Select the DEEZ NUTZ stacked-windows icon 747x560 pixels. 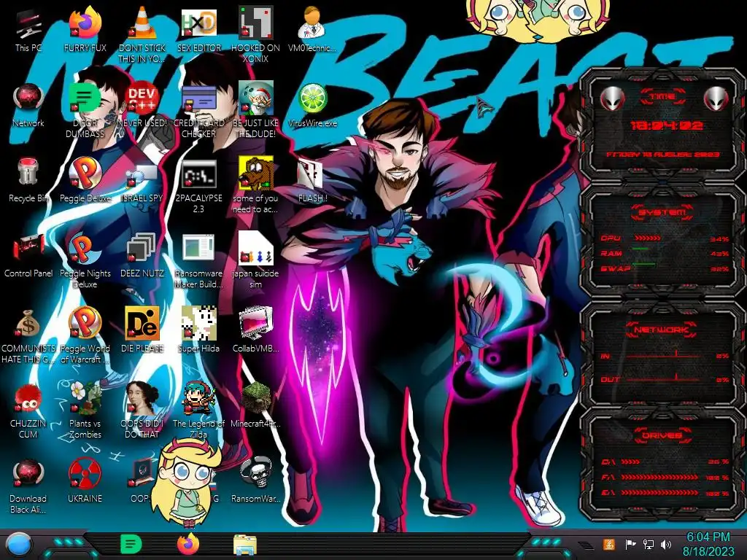pos(142,256)
